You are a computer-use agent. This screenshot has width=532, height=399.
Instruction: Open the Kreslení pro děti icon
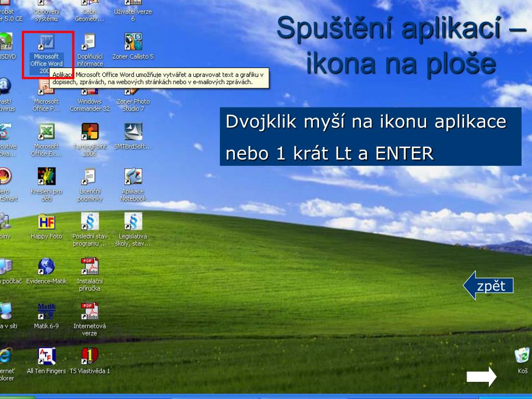click(x=46, y=177)
